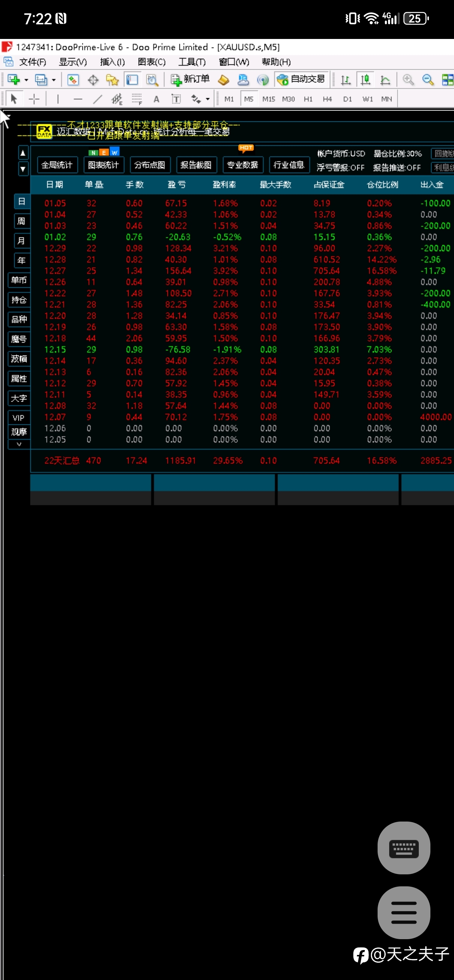Image resolution: width=454 pixels, height=980 pixels.
Task: Select the text tool A
Action: coord(157,99)
